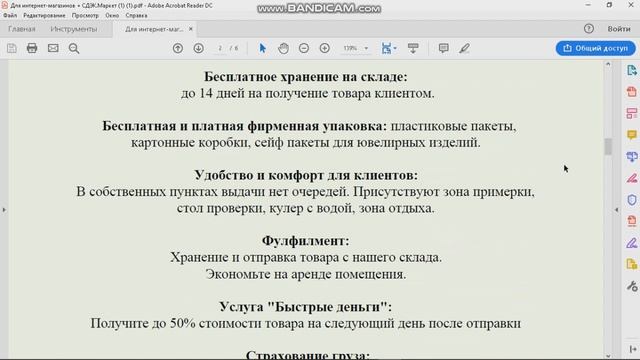The width and height of the screenshot is (640, 360).
Task: Click the heading Фулфилмент
Action: click(x=306, y=241)
